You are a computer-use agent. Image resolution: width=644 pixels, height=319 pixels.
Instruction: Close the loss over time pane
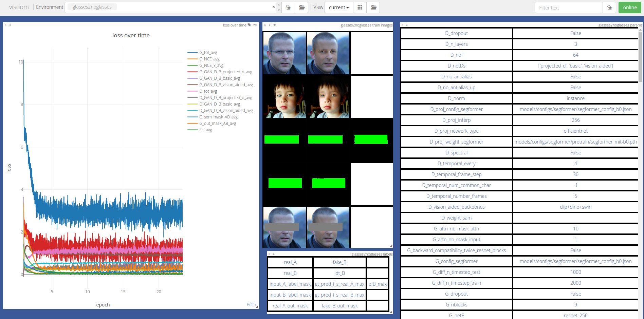click(x=5, y=25)
